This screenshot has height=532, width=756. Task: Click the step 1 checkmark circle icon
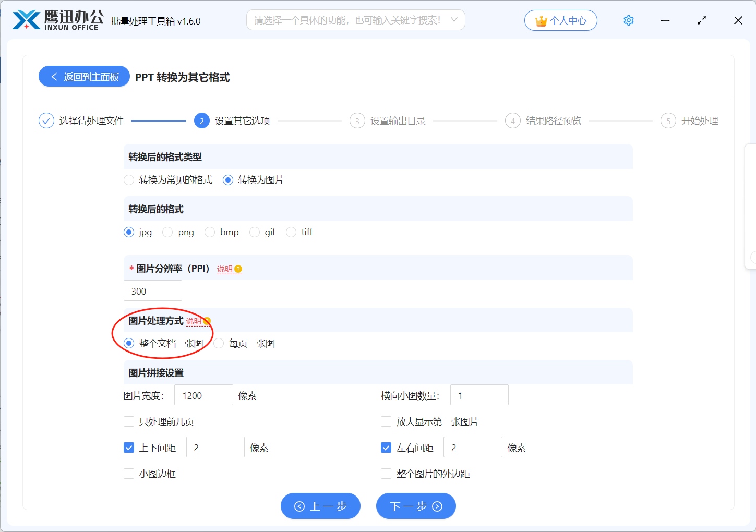pyautogui.click(x=46, y=121)
